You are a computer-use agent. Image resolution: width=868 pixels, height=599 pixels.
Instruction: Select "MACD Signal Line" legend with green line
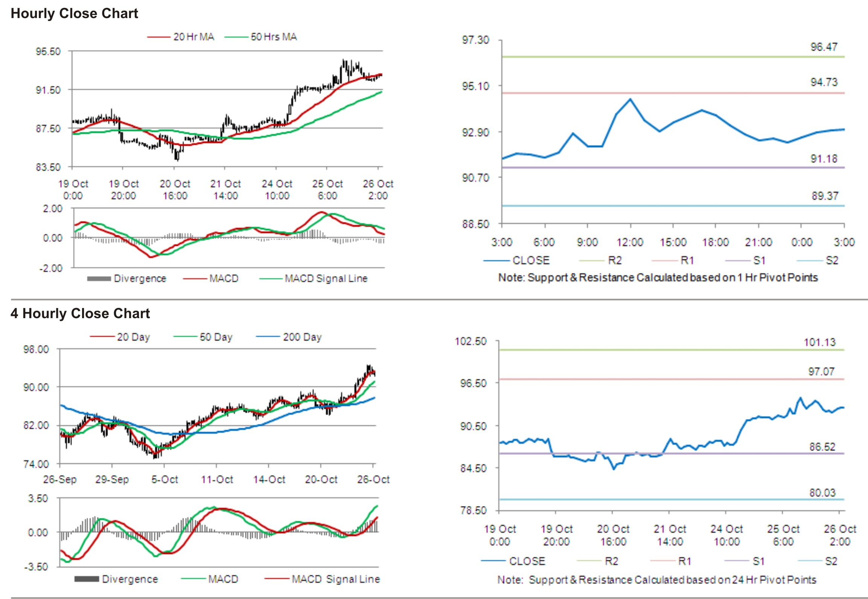(326, 279)
